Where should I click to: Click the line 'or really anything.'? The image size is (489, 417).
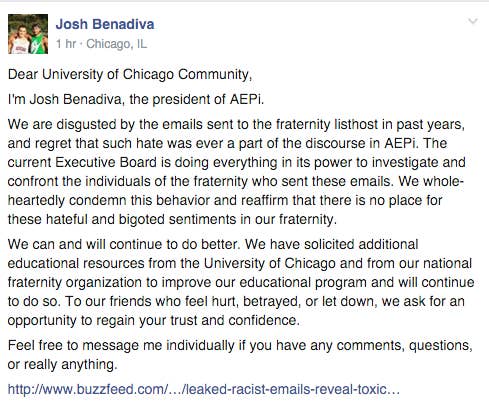pos(63,364)
